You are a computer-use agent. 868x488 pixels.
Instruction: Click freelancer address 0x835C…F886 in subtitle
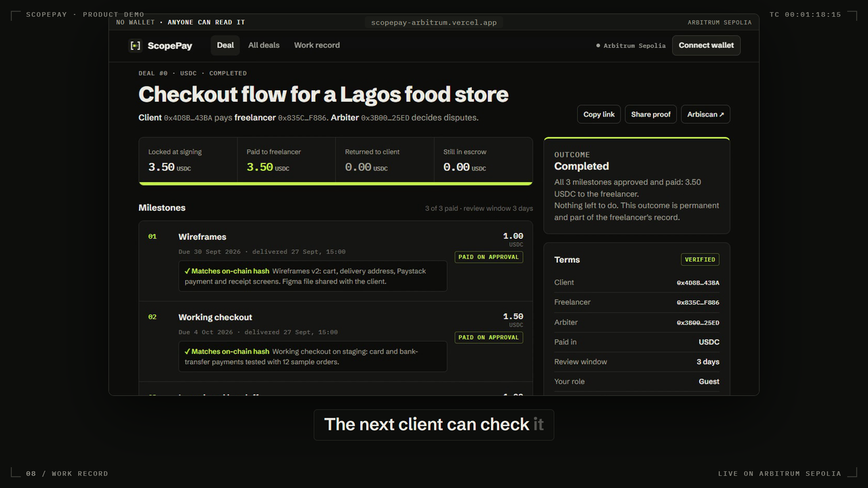click(x=302, y=118)
